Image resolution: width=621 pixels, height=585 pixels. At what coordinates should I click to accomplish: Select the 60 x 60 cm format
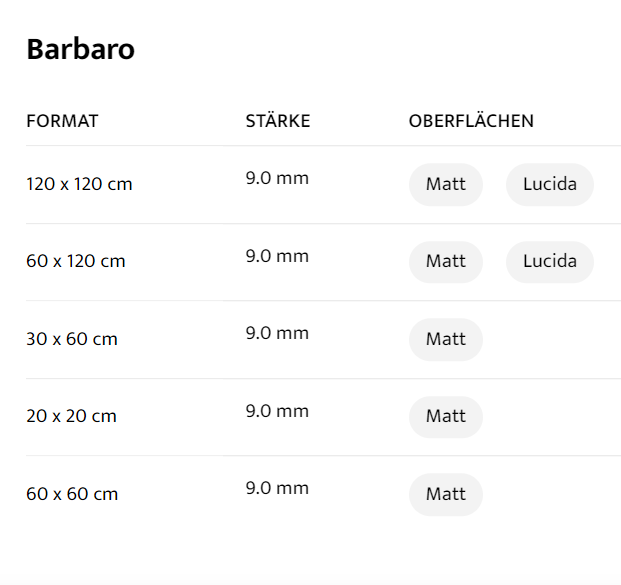pyautogui.click(x=72, y=494)
